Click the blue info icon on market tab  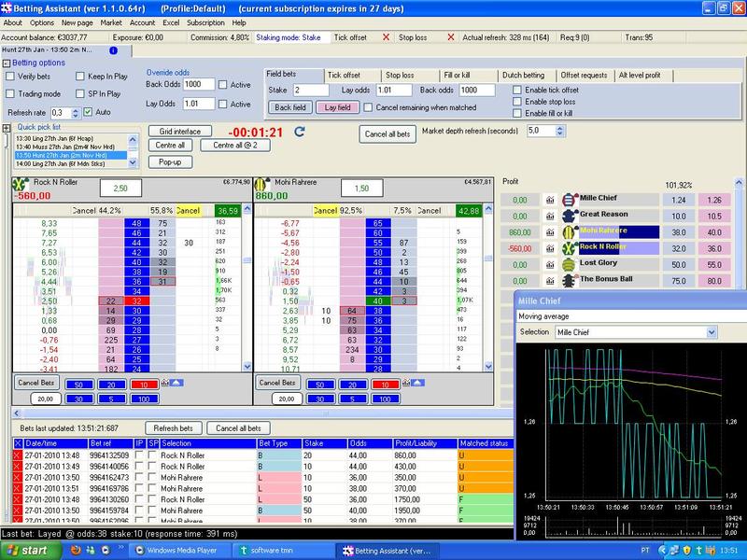point(113,50)
